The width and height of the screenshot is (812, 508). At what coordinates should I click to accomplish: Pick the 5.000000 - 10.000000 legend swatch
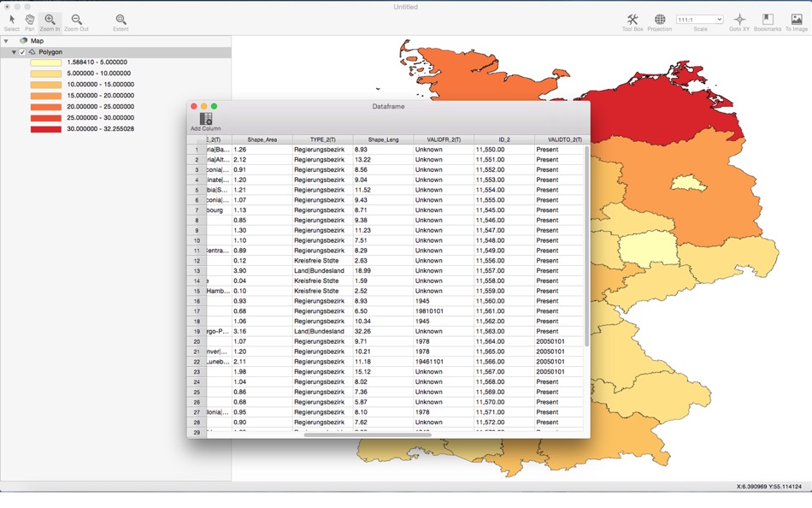[45, 74]
